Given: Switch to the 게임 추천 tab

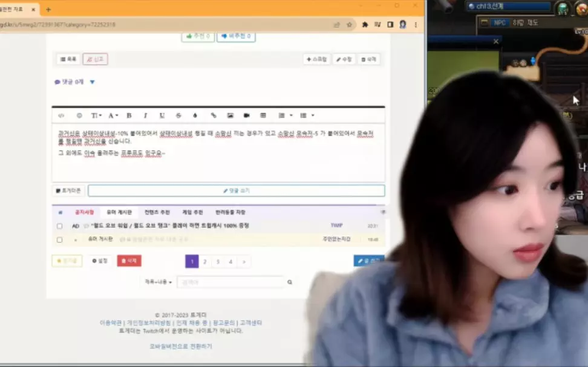Looking at the screenshot, I should pyautogui.click(x=193, y=212).
